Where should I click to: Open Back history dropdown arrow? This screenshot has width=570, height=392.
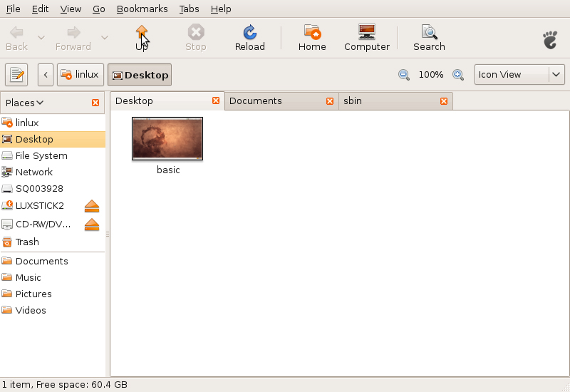(41, 38)
